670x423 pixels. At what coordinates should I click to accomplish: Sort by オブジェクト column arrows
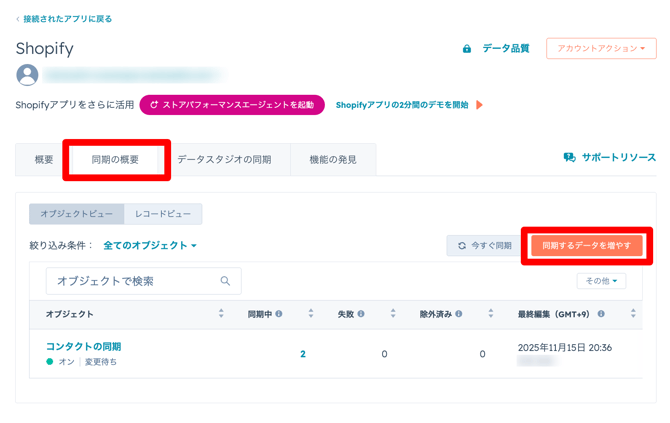point(221,314)
